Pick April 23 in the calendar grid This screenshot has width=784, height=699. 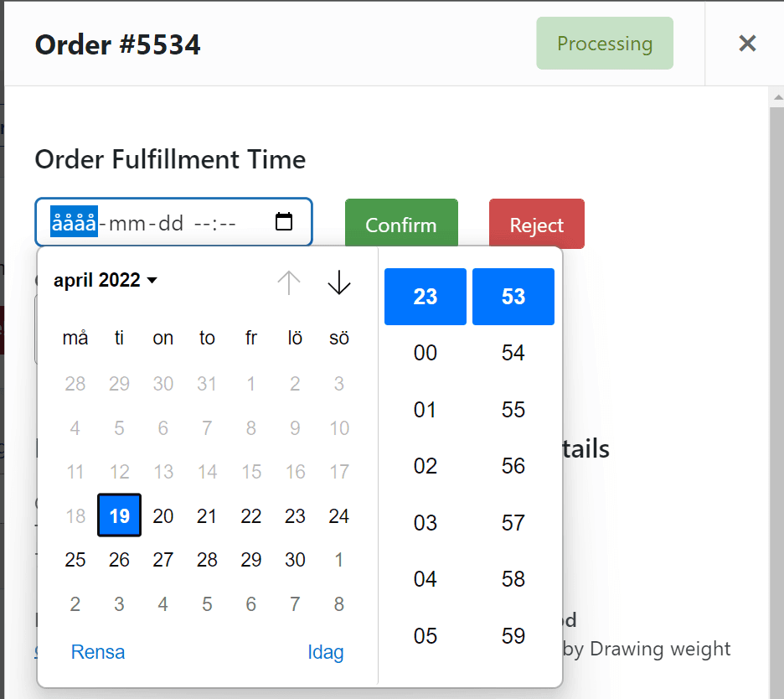click(295, 515)
